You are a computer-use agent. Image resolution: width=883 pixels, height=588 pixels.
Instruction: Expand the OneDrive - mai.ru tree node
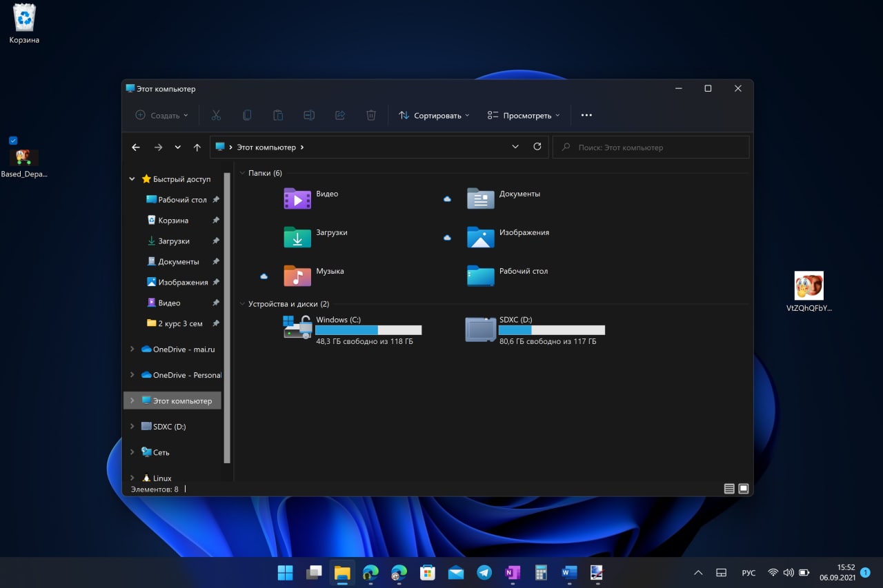click(132, 349)
